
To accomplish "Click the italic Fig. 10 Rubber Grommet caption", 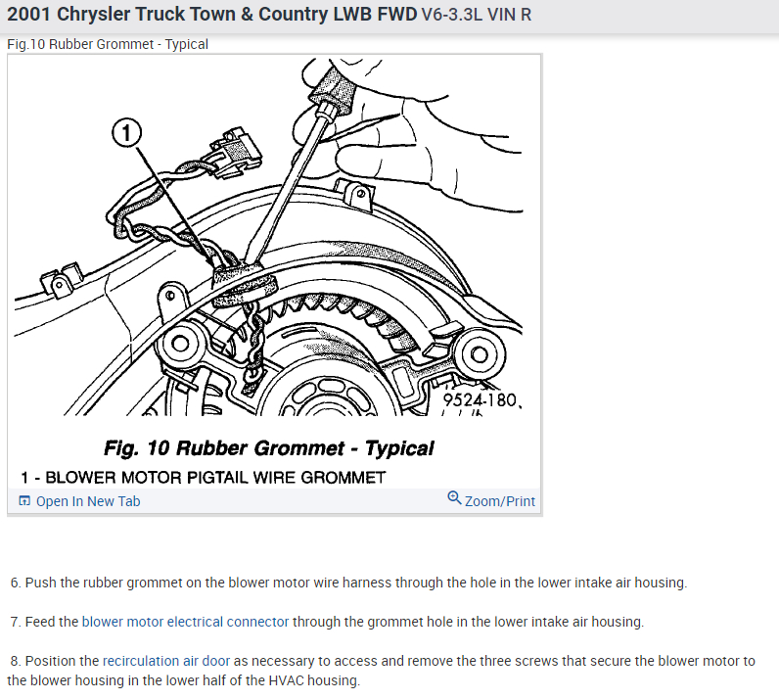I will [x=269, y=448].
